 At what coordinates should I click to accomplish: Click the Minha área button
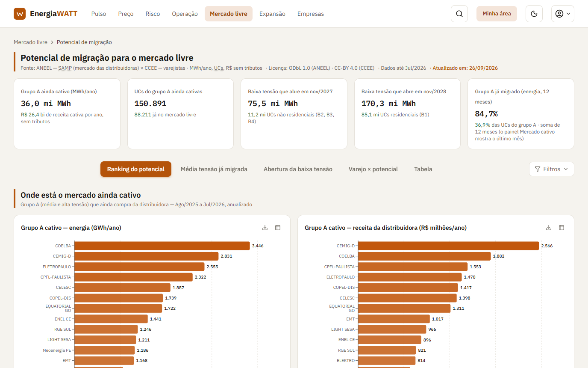point(497,14)
